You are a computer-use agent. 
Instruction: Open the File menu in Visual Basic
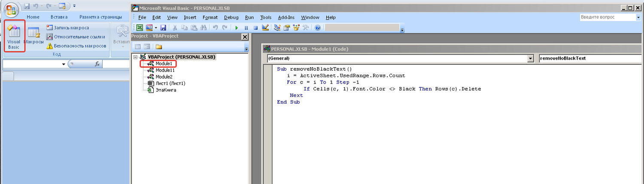(x=142, y=18)
